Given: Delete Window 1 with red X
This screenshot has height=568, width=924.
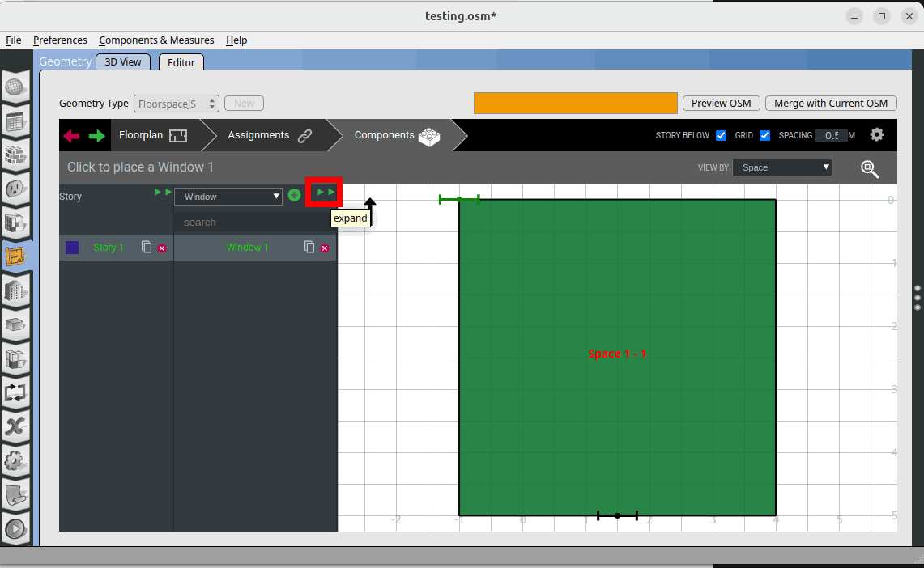Looking at the screenshot, I should coord(325,248).
